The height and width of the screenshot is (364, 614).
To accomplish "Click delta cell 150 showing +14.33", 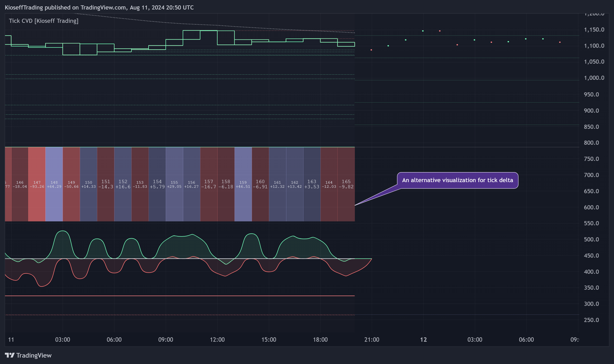I will coord(89,184).
